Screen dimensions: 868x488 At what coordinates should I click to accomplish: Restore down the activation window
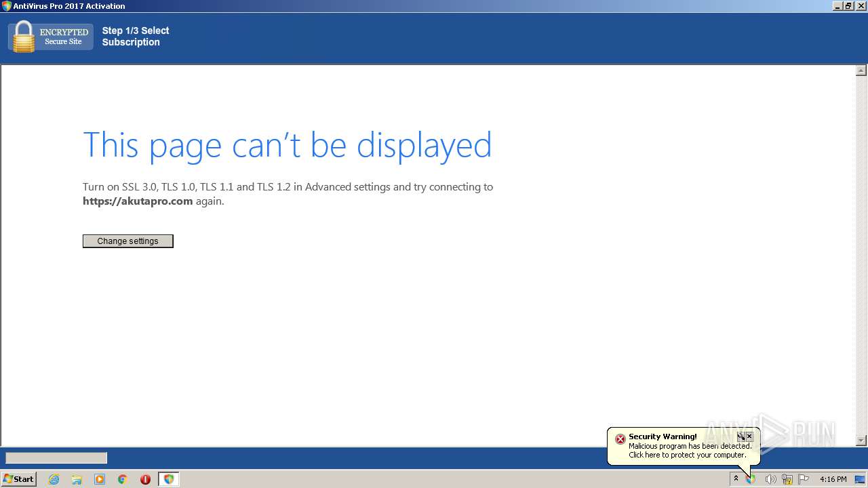click(848, 6)
